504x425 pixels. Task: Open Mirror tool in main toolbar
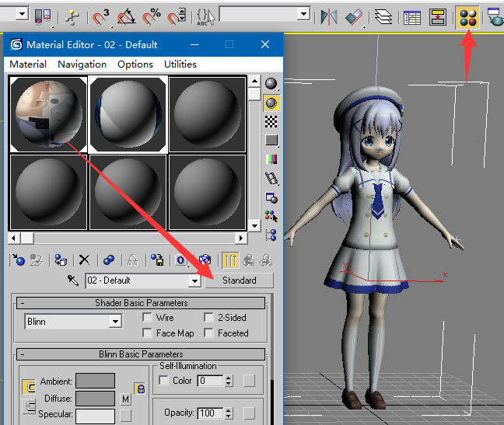coord(329,16)
